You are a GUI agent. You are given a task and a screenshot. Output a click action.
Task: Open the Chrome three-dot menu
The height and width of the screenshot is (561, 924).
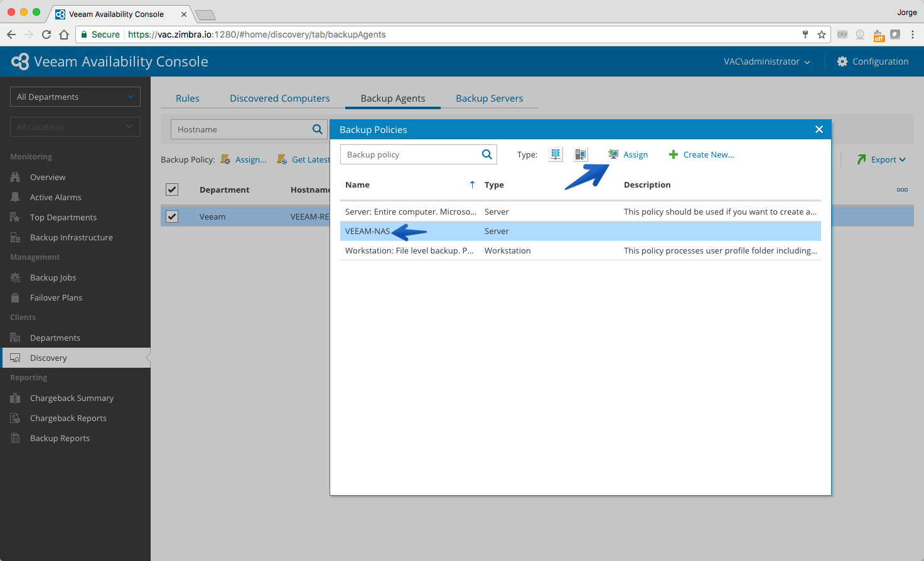pyautogui.click(x=913, y=35)
